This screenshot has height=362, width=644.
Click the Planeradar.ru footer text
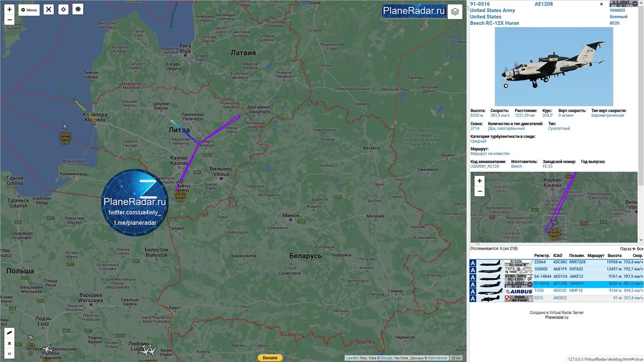point(557,317)
